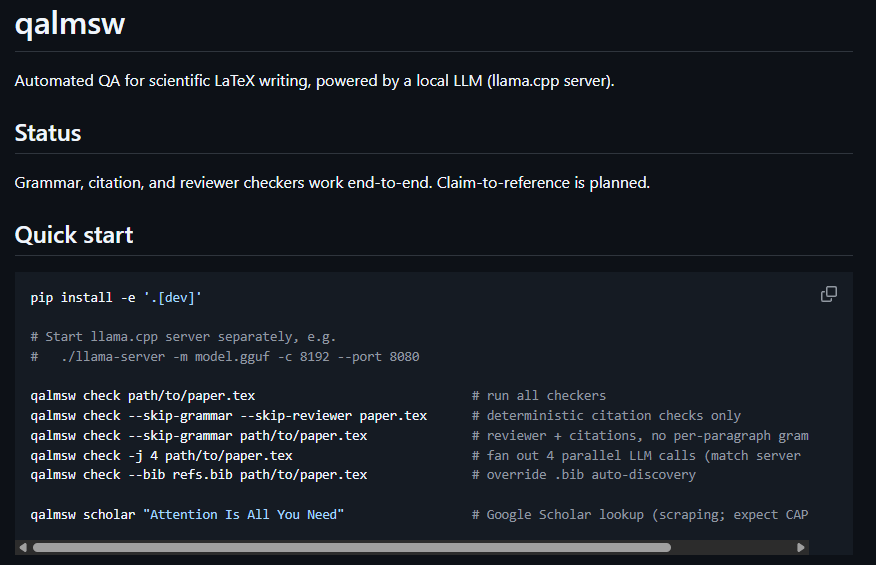This screenshot has height=565, width=876.
Task: Click the horizontal scrollbar thumb in code block
Action: coord(352,548)
